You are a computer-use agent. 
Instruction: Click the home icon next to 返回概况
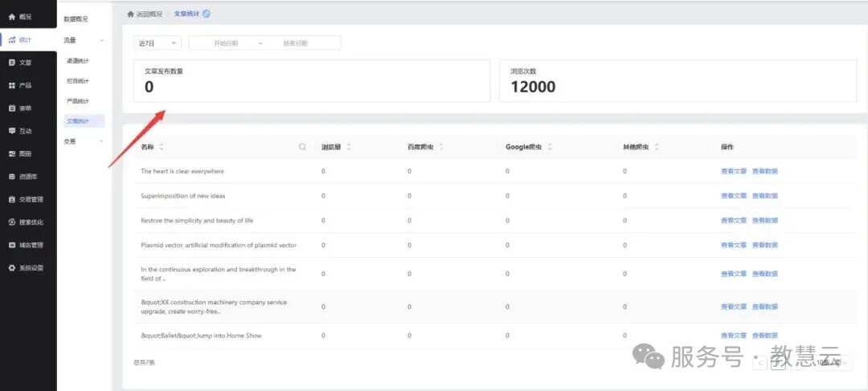pos(131,14)
